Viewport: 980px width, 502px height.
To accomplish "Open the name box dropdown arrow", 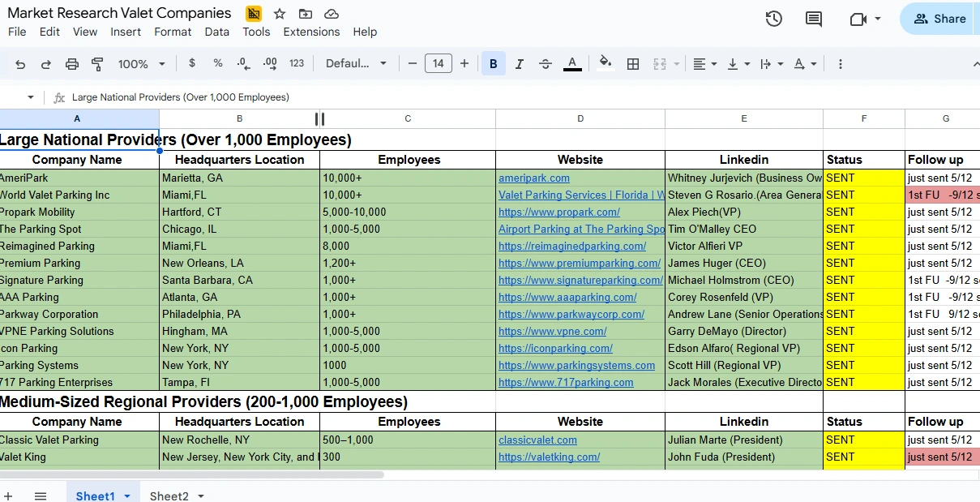I will (x=31, y=97).
